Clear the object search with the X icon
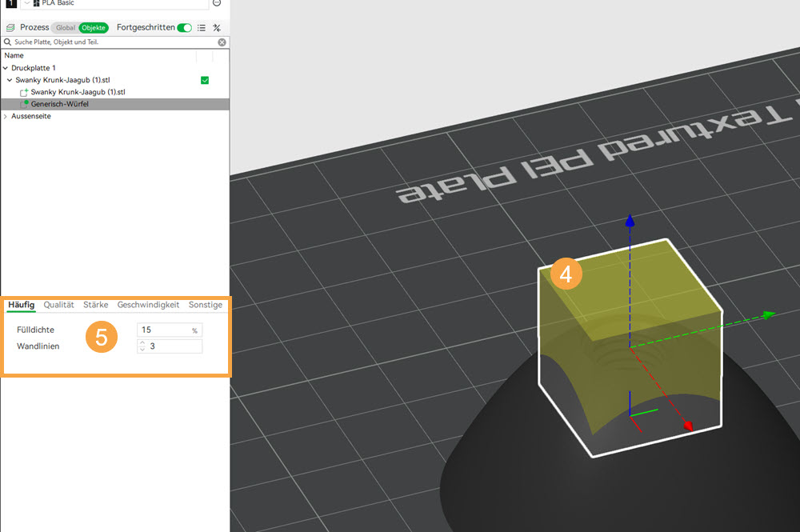800x532 pixels. (x=222, y=42)
